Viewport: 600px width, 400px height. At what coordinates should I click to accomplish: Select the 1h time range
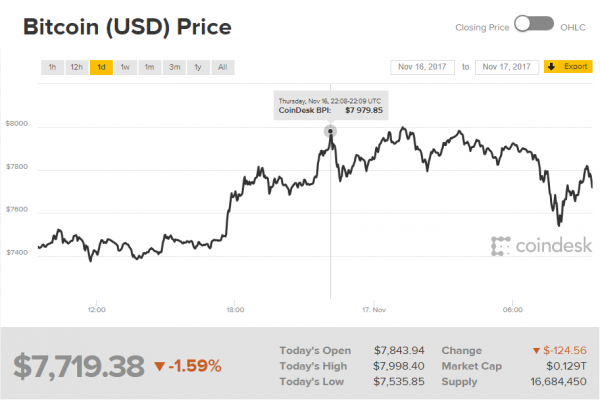click(x=52, y=67)
